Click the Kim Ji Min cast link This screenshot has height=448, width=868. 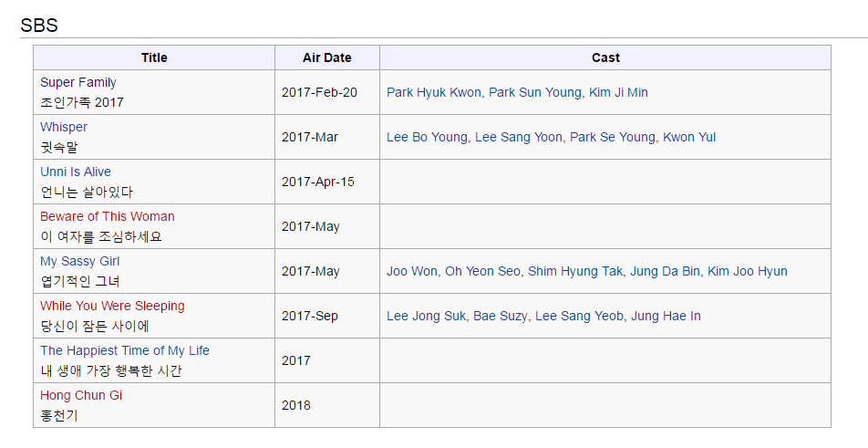(x=618, y=92)
